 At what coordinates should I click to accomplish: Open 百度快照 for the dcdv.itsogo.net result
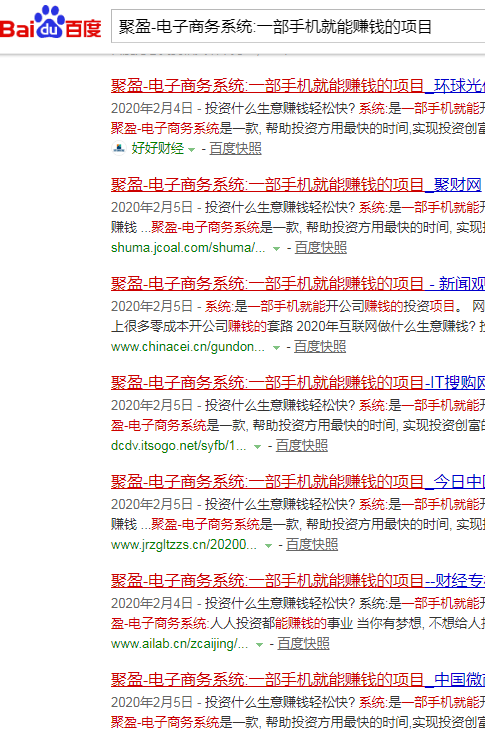click(302, 445)
